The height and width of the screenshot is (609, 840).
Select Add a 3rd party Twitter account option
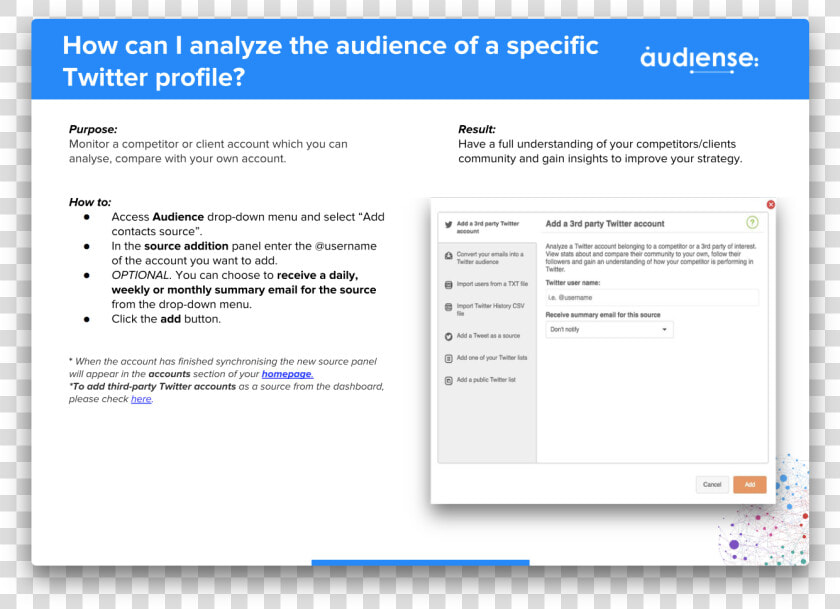pos(488,227)
